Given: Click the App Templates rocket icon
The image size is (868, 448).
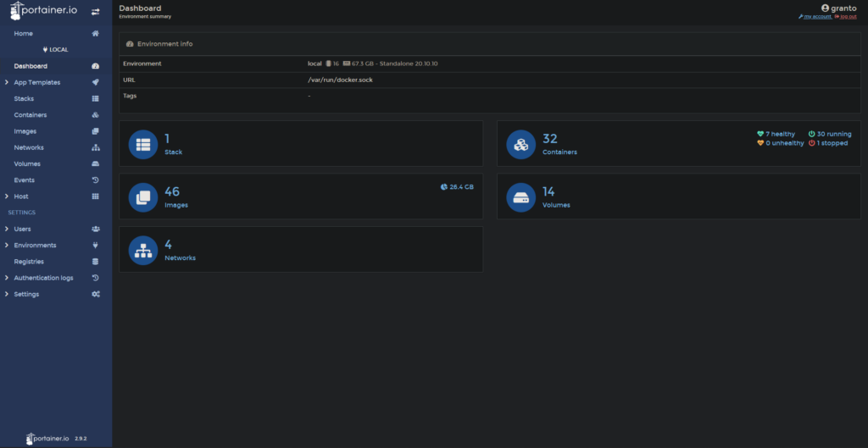Looking at the screenshot, I should pos(96,83).
